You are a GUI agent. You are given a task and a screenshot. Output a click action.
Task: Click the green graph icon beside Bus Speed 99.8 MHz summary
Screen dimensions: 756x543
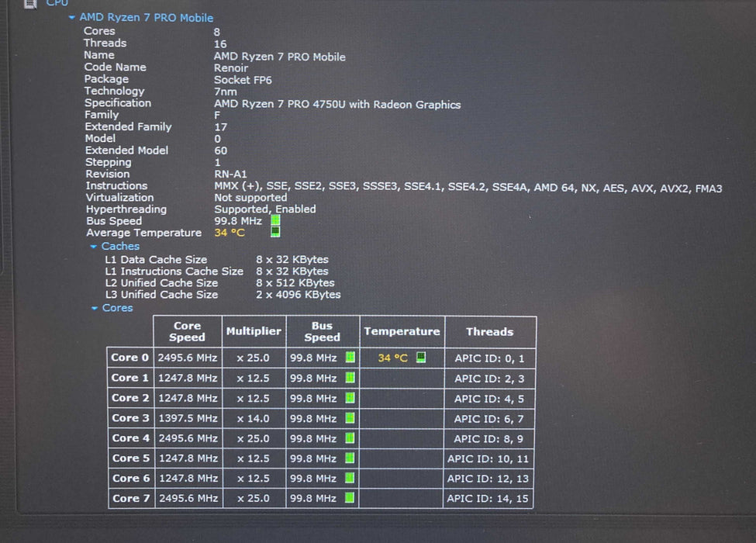point(275,220)
